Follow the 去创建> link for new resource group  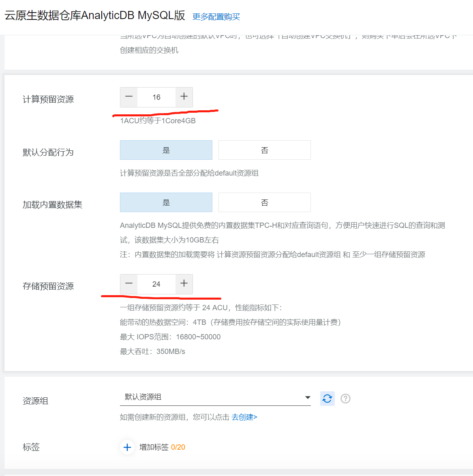(244, 417)
